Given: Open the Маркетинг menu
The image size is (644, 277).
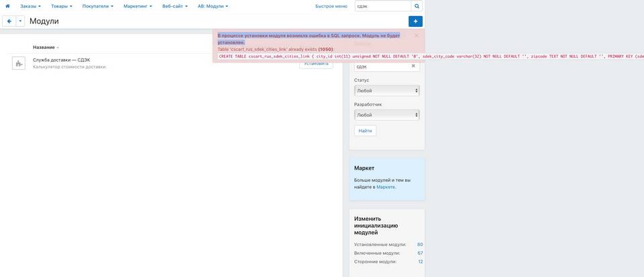Looking at the screenshot, I should [138, 7].
